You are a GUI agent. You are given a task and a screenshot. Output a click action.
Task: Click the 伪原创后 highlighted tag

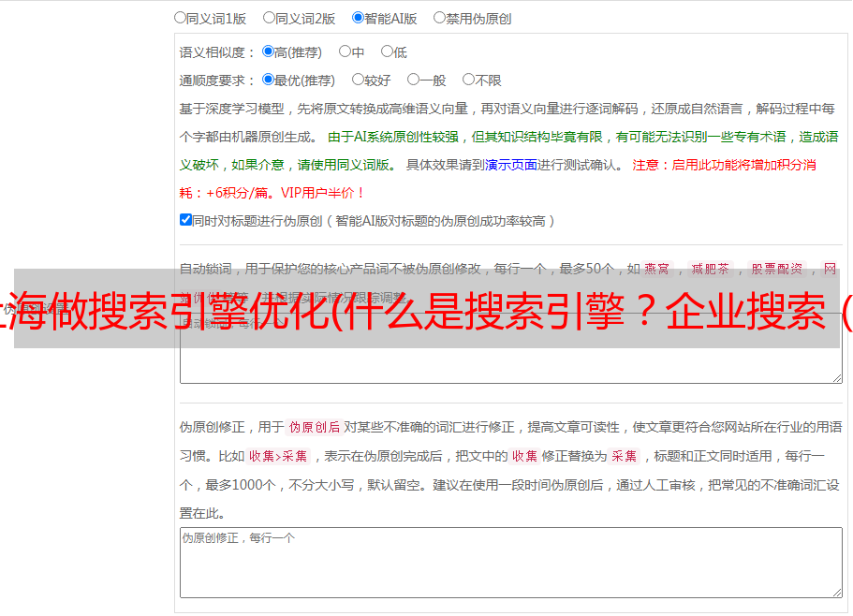(315, 427)
